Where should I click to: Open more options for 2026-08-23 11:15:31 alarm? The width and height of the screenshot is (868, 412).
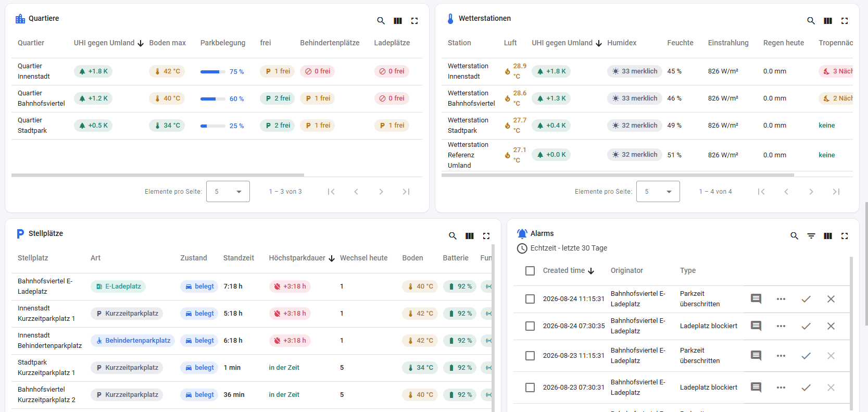(781, 356)
